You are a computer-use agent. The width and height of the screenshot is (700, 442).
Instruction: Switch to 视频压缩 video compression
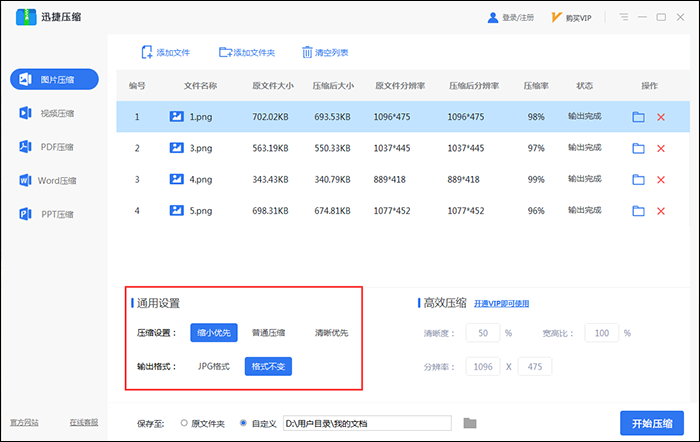(46, 113)
